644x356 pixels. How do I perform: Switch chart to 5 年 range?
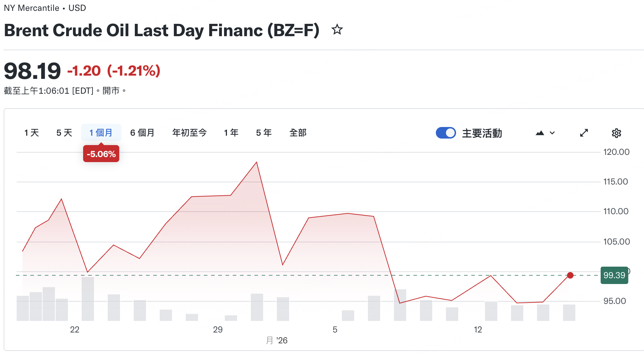(x=263, y=133)
